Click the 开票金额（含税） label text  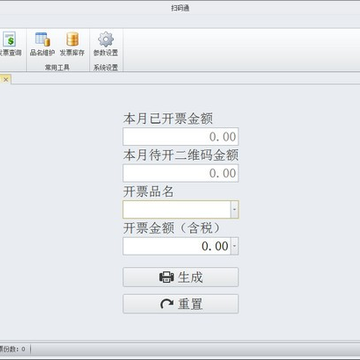pyautogui.click(x=172, y=228)
